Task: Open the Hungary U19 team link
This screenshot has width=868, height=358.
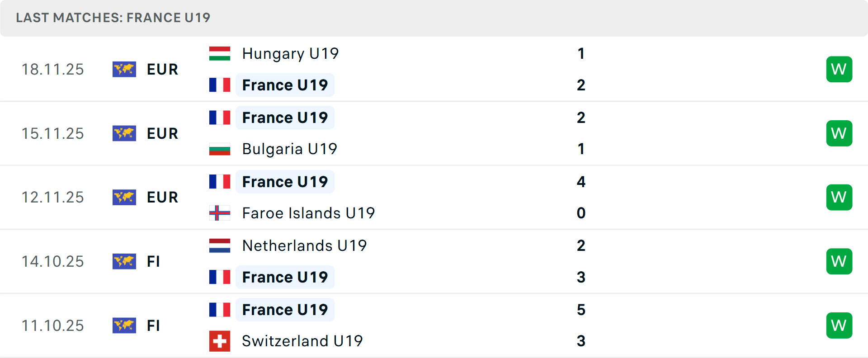Action: [x=290, y=54]
